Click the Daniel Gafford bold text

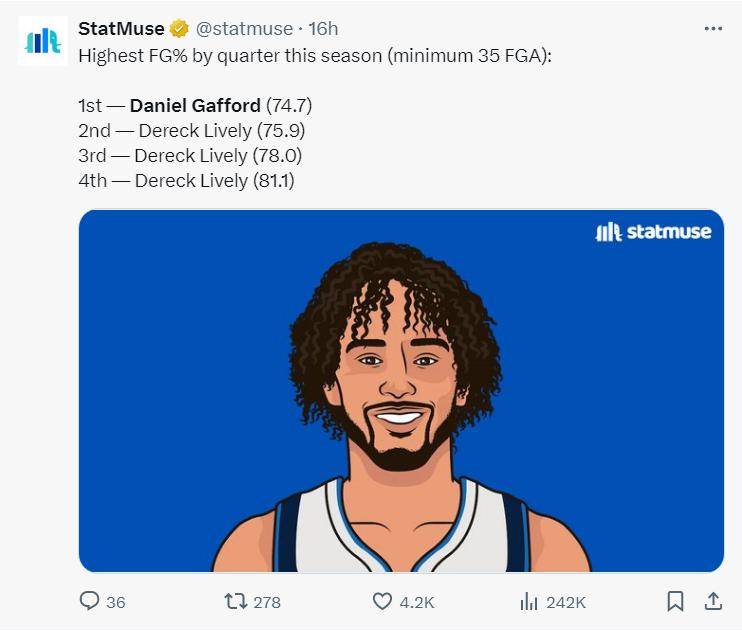coord(195,105)
